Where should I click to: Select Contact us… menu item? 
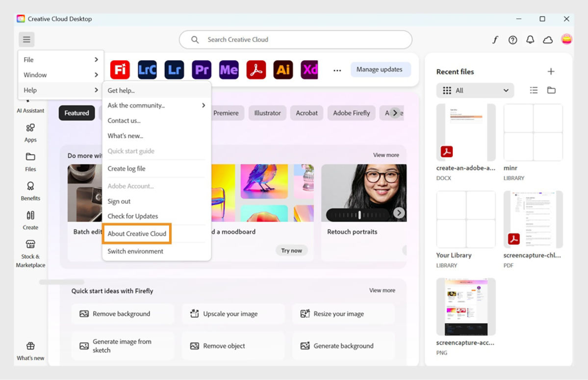[x=156, y=121]
